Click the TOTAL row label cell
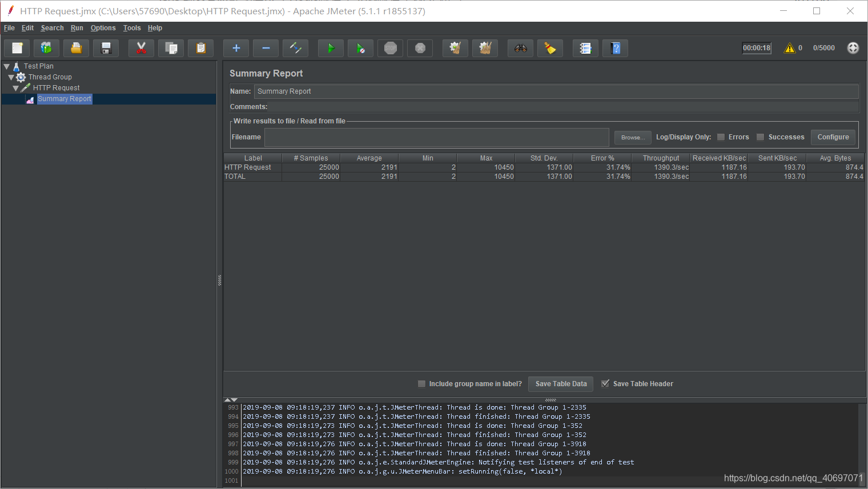Viewport: 868px width, 489px height. tap(252, 177)
